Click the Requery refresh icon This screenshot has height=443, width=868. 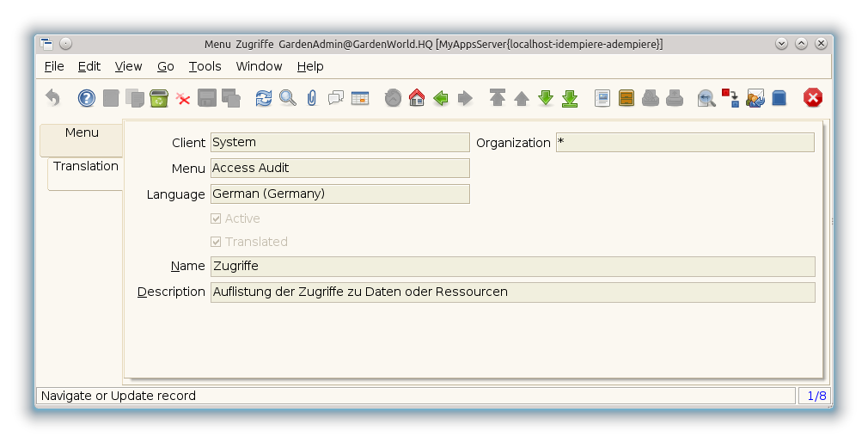pos(264,98)
